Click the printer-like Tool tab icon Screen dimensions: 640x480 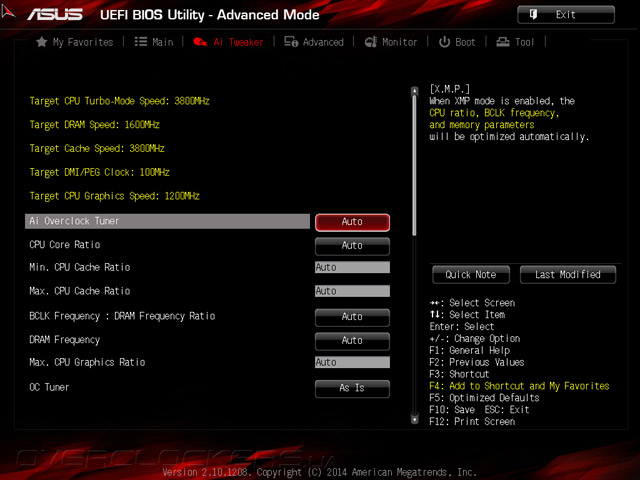click(x=502, y=42)
